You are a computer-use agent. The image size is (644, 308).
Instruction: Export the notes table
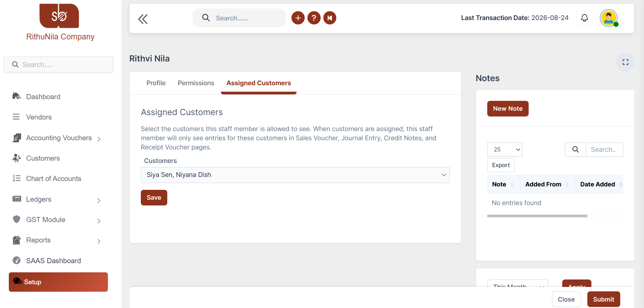point(501,165)
